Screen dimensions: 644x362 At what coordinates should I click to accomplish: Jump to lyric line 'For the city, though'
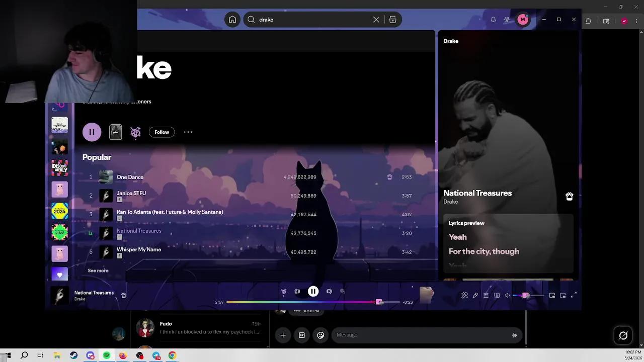484,251
